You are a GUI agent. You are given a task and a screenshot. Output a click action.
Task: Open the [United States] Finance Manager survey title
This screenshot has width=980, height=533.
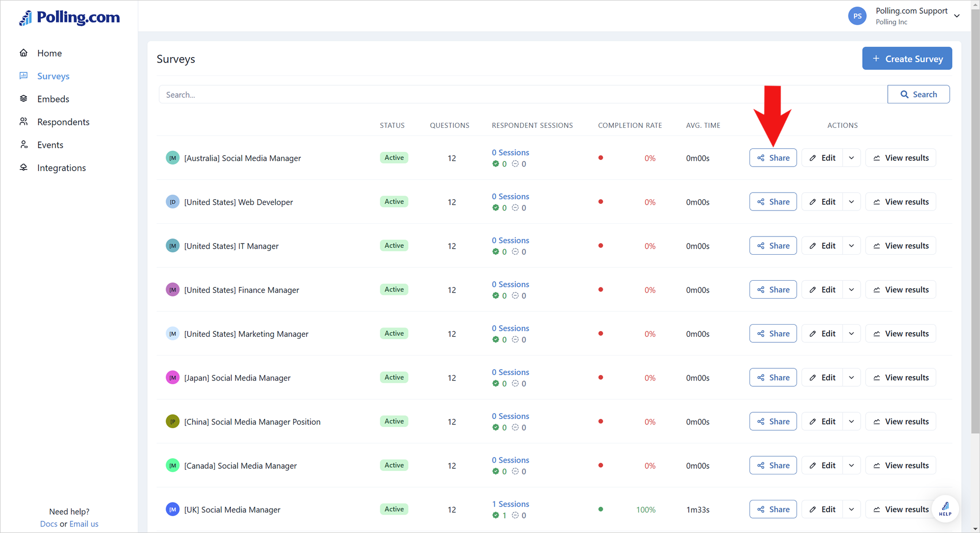point(242,290)
